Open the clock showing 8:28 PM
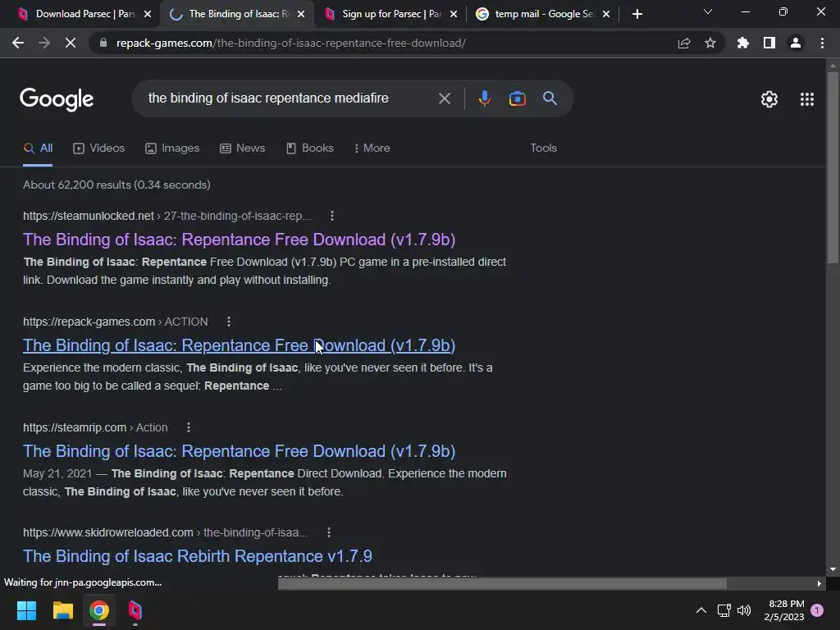Screen dimensions: 840x630 (x=784, y=610)
